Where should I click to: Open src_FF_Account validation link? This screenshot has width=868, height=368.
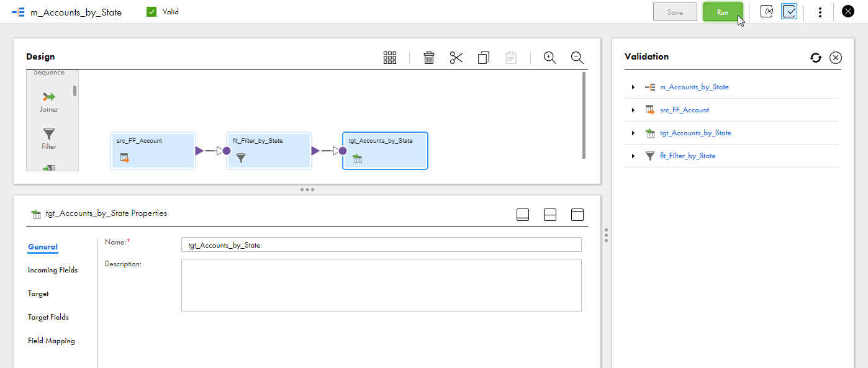point(684,110)
